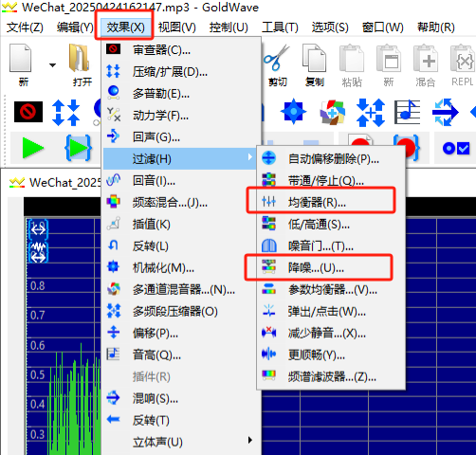Click record selection button with braces
The width and height of the screenshot is (476, 455).
pos(407,148)
